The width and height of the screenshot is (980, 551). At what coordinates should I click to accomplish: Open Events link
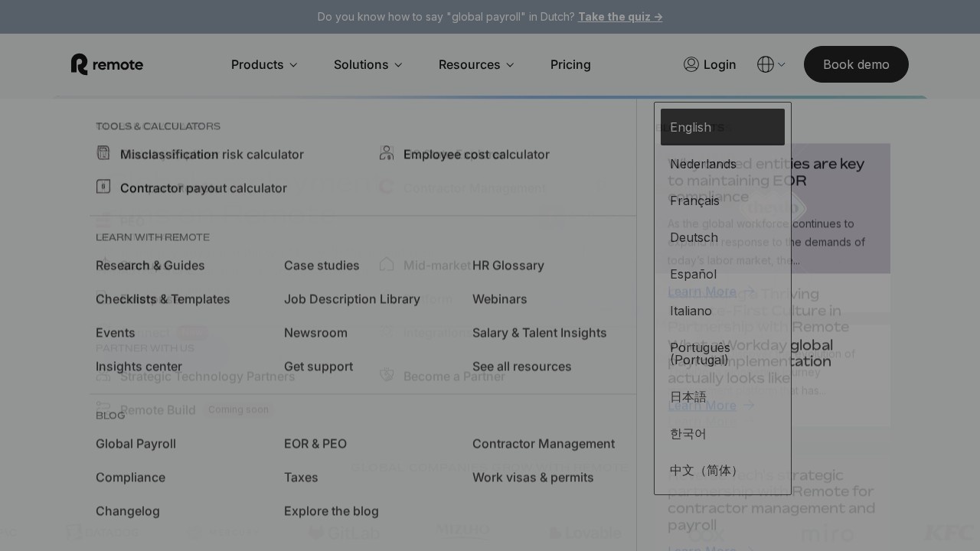[x=116, y=332]
